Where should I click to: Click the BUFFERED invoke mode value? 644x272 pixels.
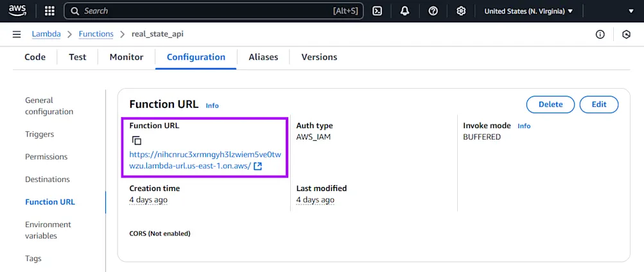tap(482, 137)
